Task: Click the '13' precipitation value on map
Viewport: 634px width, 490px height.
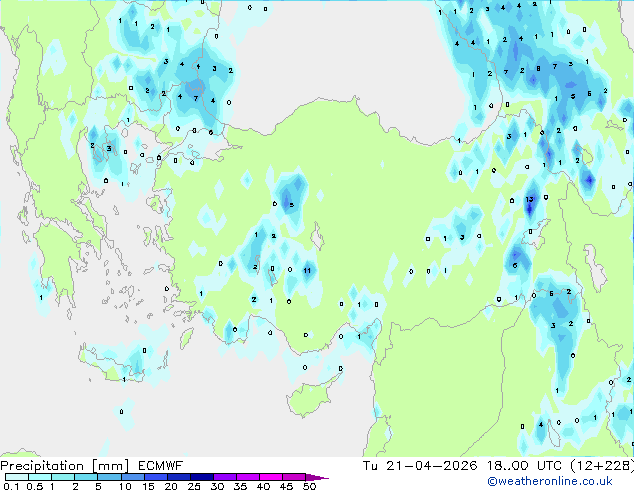Action: click(x=529, y=199)
